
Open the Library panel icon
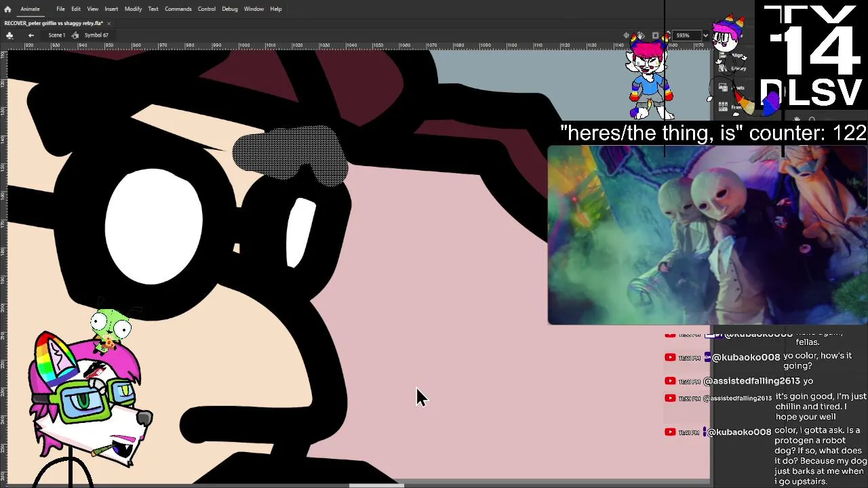pos(723,68)
